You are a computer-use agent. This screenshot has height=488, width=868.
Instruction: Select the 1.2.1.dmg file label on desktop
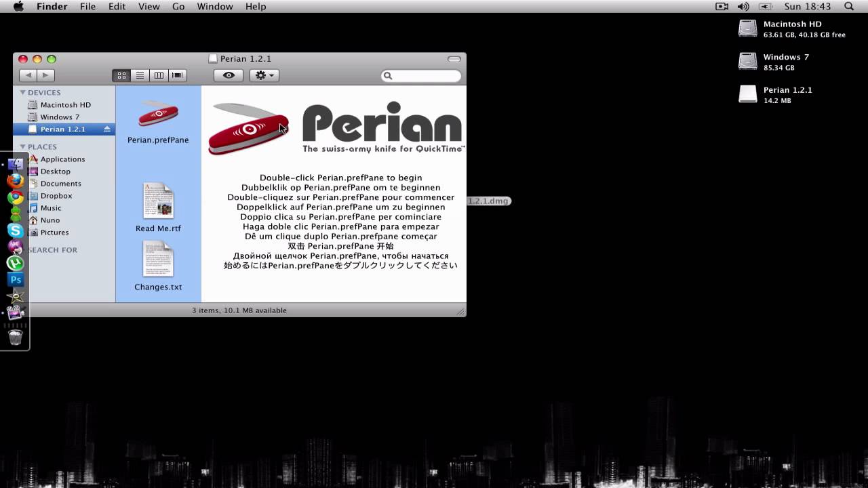(488, 201)
